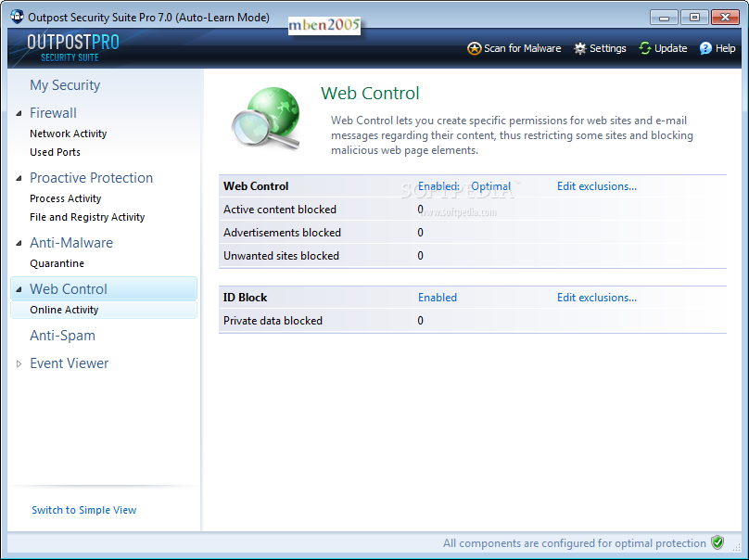This screenshot has height=560, width=749.
Task: Click Web Control Optimal level link
Action: point(490,186)
